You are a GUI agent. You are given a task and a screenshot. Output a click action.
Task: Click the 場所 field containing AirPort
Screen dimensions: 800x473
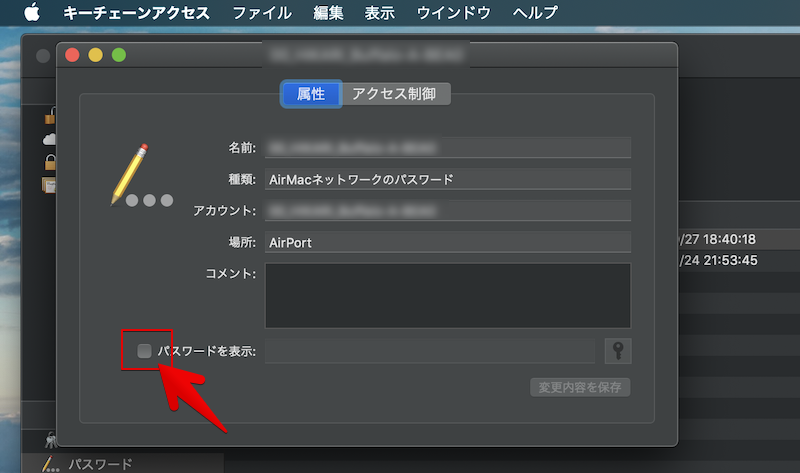pyautogui.click(x=447, y=243)
